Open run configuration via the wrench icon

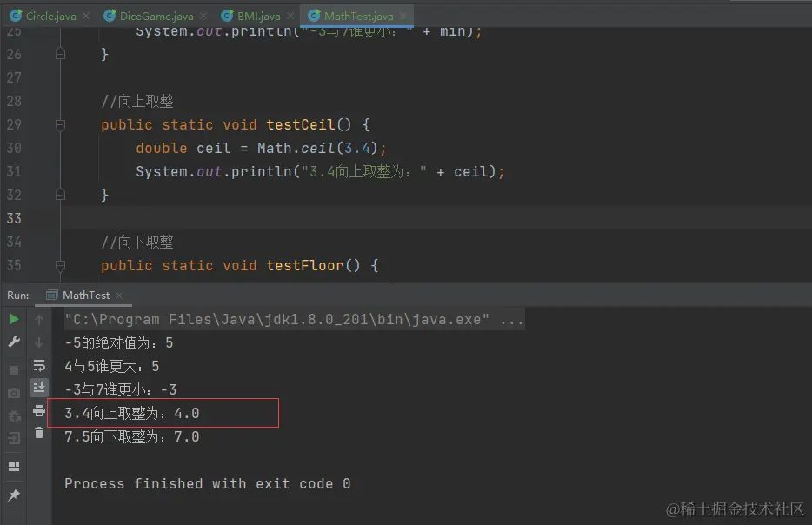15,342
